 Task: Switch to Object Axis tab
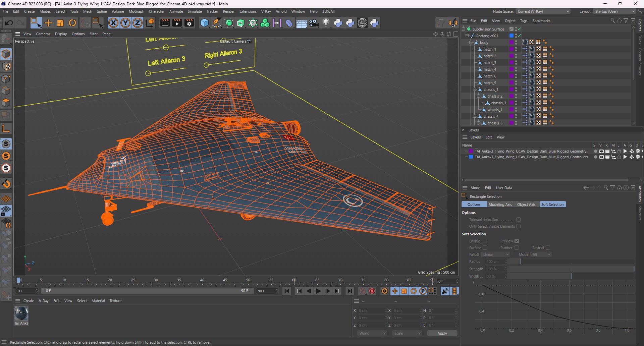(x=526, y=205)
